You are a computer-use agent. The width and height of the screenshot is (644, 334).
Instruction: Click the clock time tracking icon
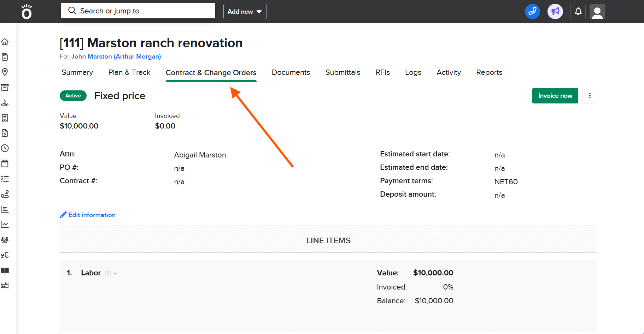pos(5,148)
